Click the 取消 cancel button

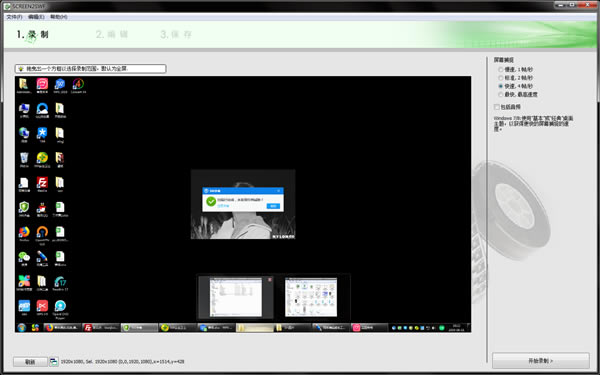30,362
